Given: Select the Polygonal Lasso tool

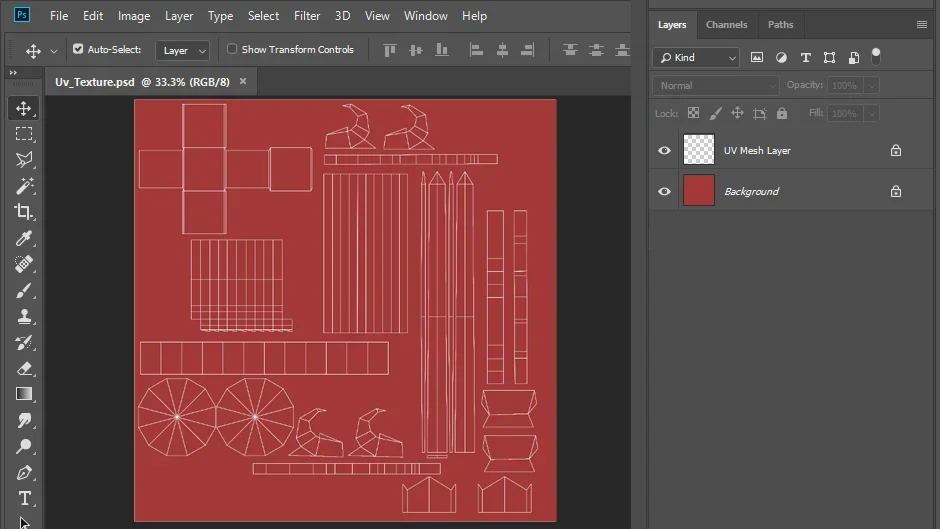Looking at the screenshot, I should coord(24,160).
